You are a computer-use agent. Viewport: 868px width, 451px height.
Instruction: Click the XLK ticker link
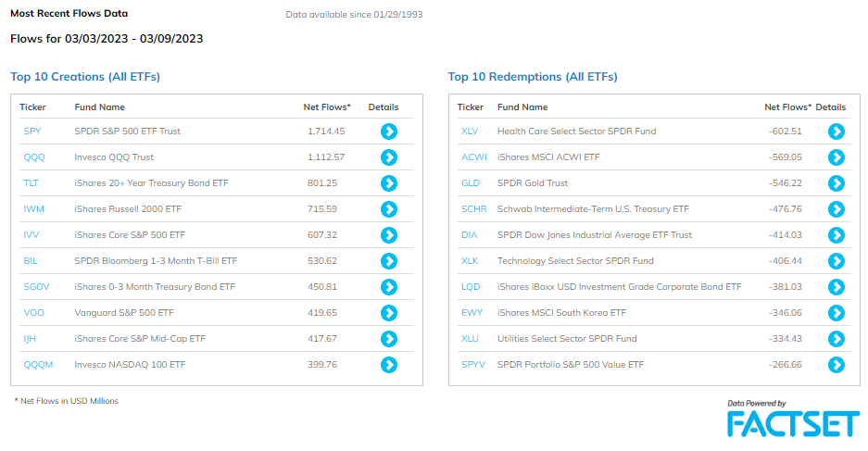[470, 260]
